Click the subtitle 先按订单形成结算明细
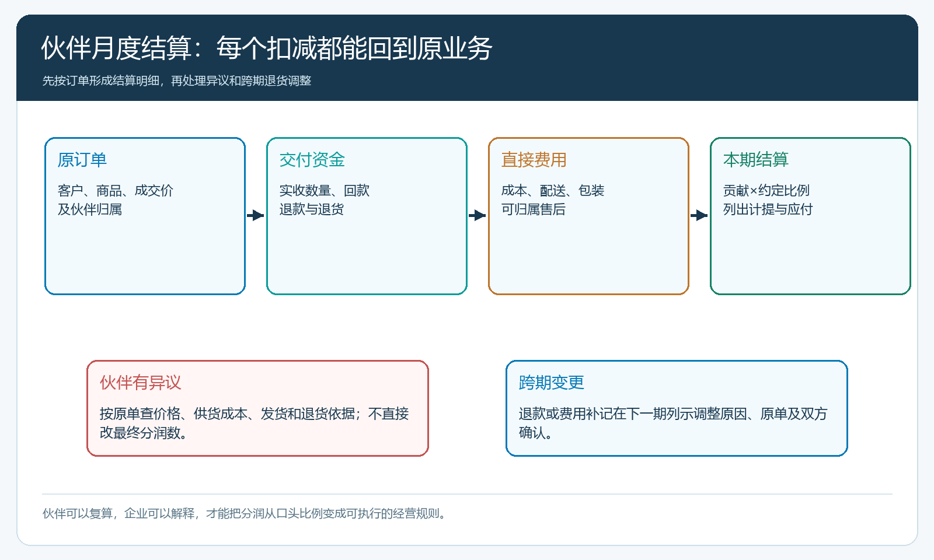Screen dimensions: 934x560 pos(101,80)
